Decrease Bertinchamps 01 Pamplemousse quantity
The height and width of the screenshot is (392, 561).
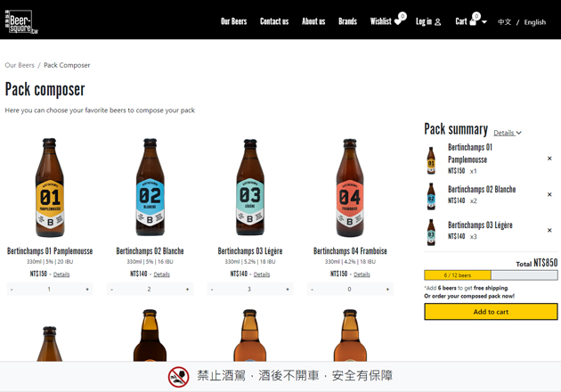(x=12, y=290)
